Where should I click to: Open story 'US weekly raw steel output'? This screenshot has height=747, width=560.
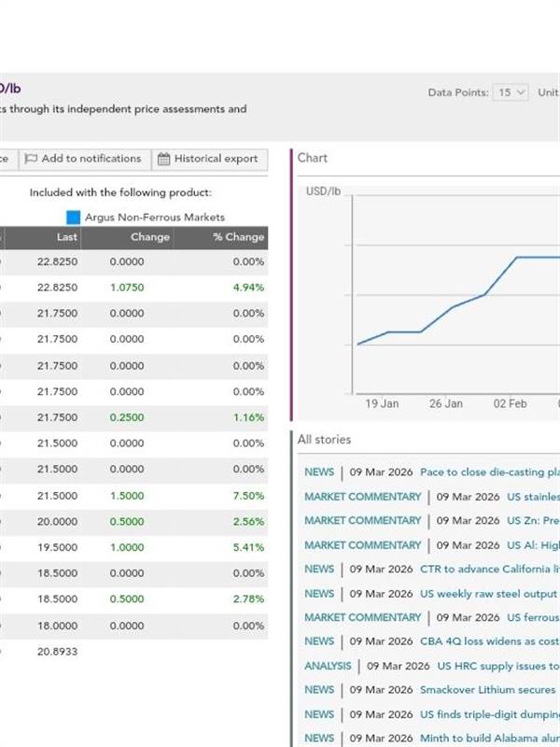pyautogui.click(x=488, y=594)
